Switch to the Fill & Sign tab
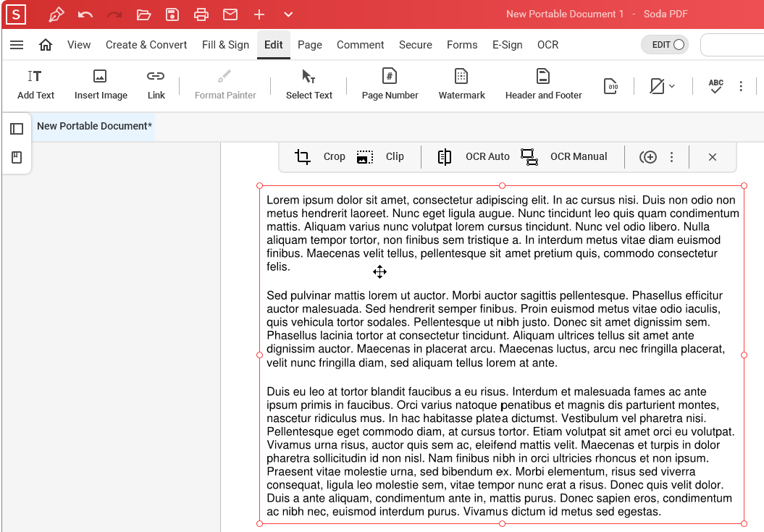 (x=226, y=45)
